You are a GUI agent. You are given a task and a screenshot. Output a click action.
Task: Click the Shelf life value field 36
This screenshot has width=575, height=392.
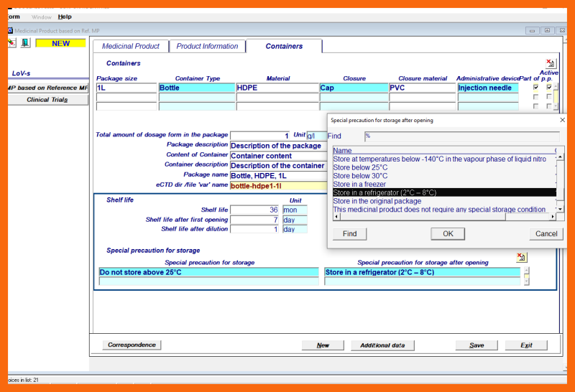(x=255, y=210)
